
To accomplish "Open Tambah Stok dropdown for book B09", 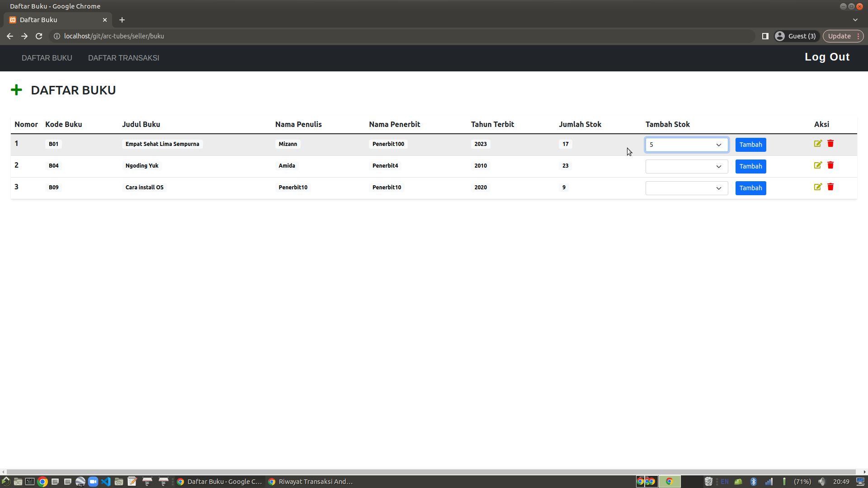I will (x=686, y=188).
